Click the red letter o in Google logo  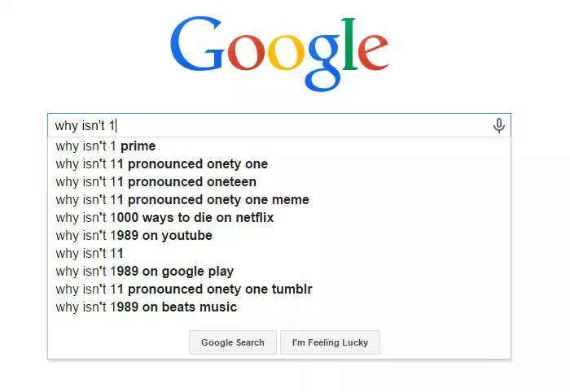(246, 52)
